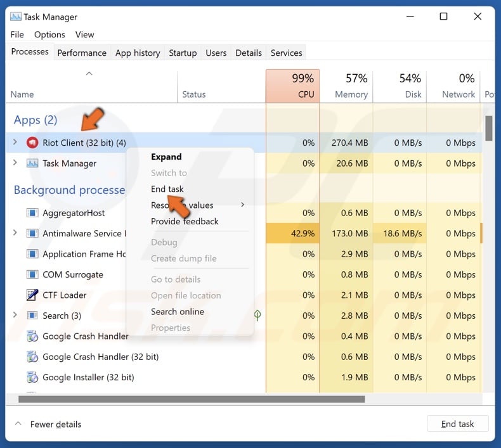Sort by the Network column header

click(x=453, y=86)
